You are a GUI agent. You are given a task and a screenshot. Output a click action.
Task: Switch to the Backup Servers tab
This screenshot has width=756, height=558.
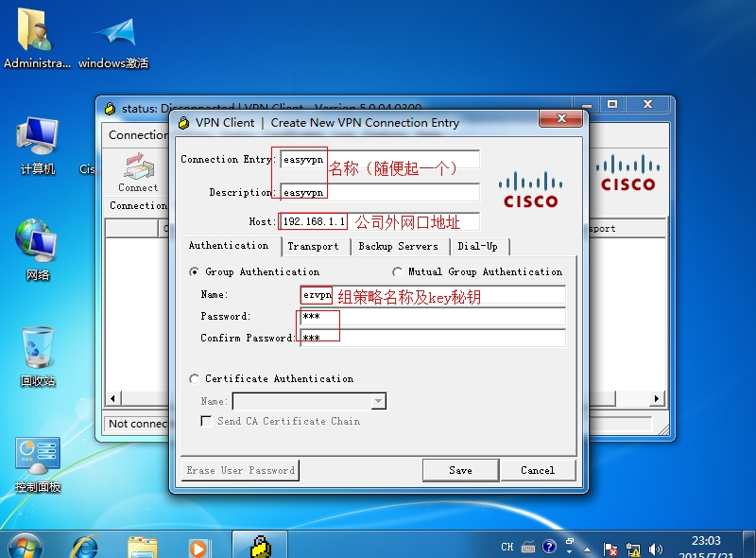tap(399, 247)
